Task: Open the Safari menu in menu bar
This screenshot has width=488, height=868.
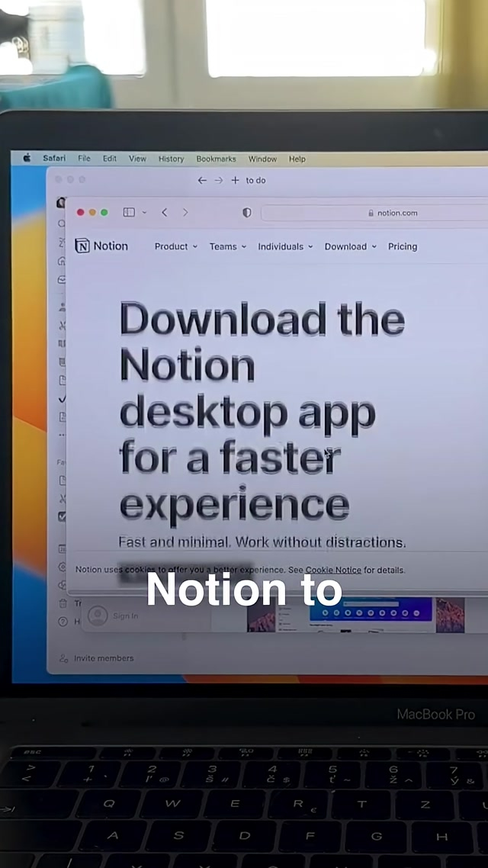Action: click(x=54, y=159)
